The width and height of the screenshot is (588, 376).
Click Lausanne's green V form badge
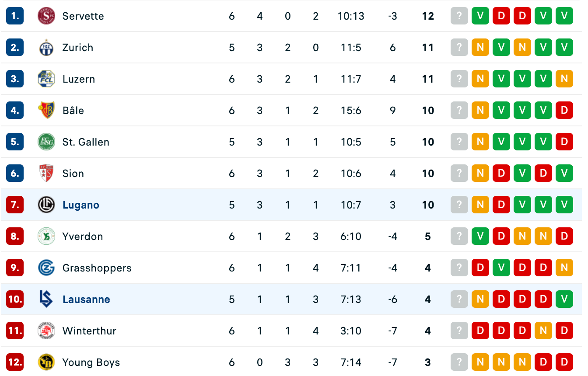coord(564,299)
